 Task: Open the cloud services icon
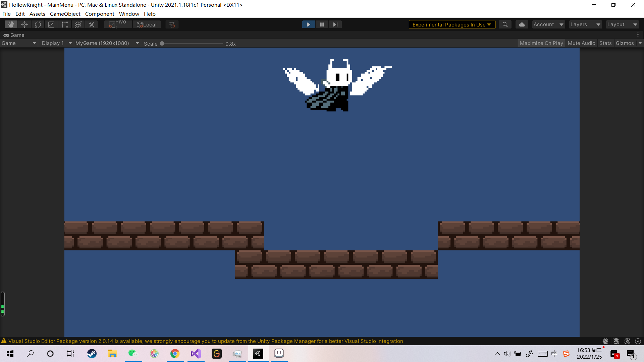522,24
